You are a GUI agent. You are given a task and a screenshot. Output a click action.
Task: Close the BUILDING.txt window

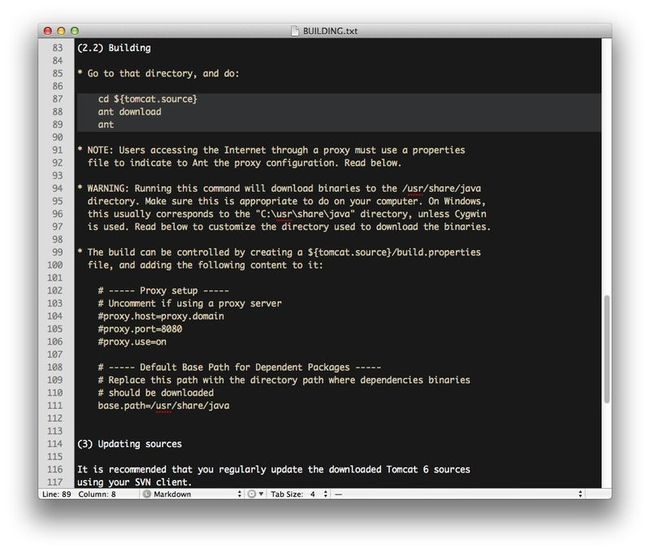pos(48,31)
